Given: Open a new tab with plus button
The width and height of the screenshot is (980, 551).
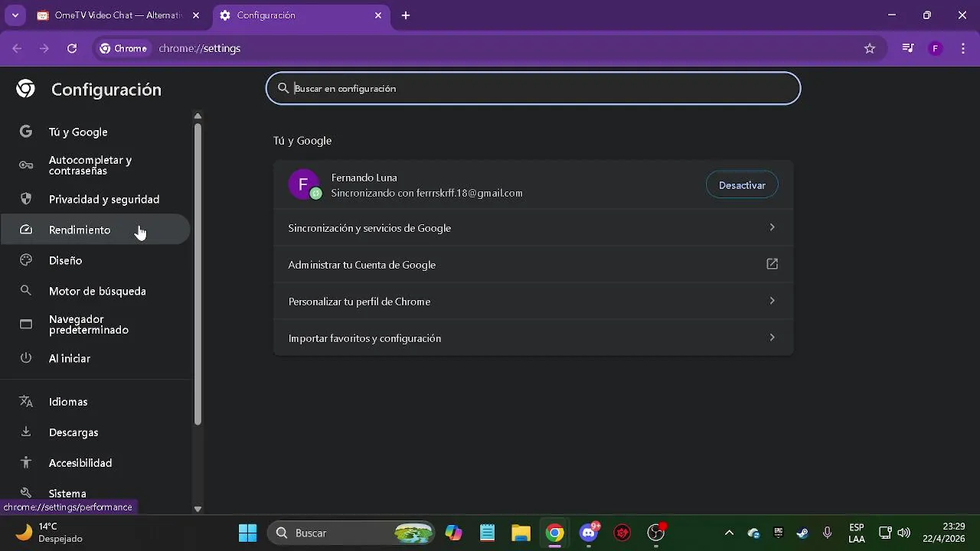Looking at the screenshot, I should point(406,15).
